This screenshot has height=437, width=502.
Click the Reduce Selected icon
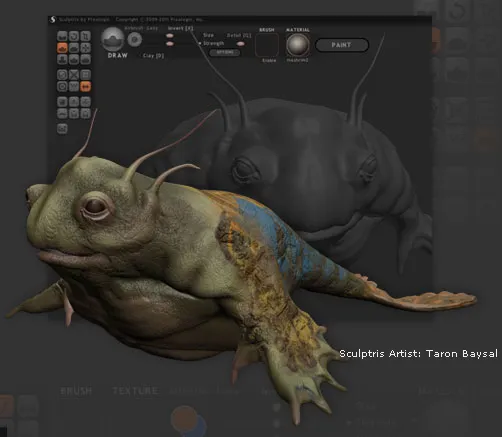[74, 75]
